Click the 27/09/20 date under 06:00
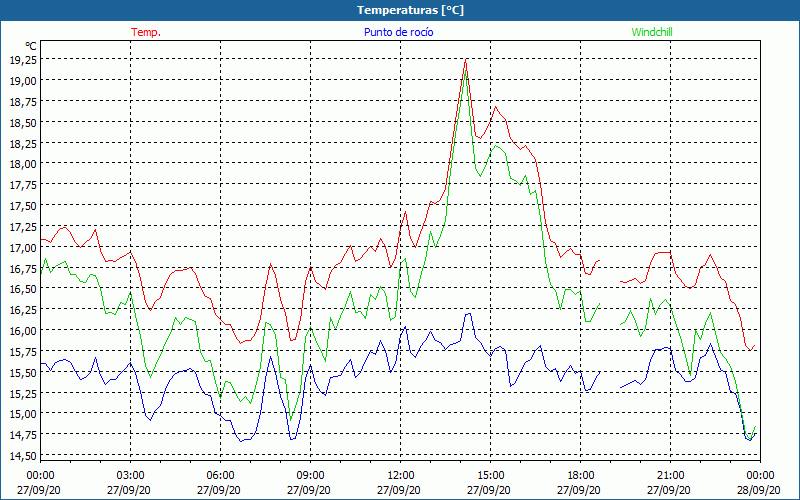800x500 pixels. pos(218,490)
